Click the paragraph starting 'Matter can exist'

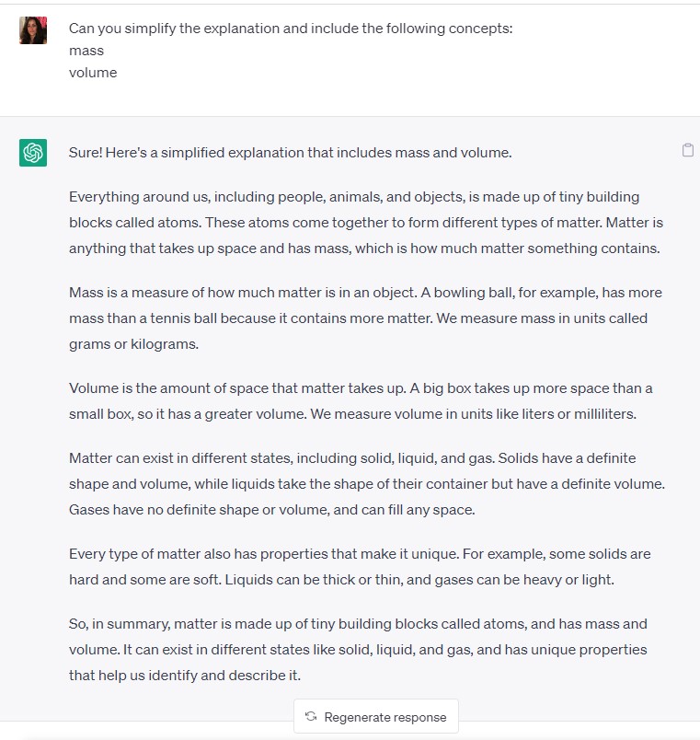click(367, 484)
